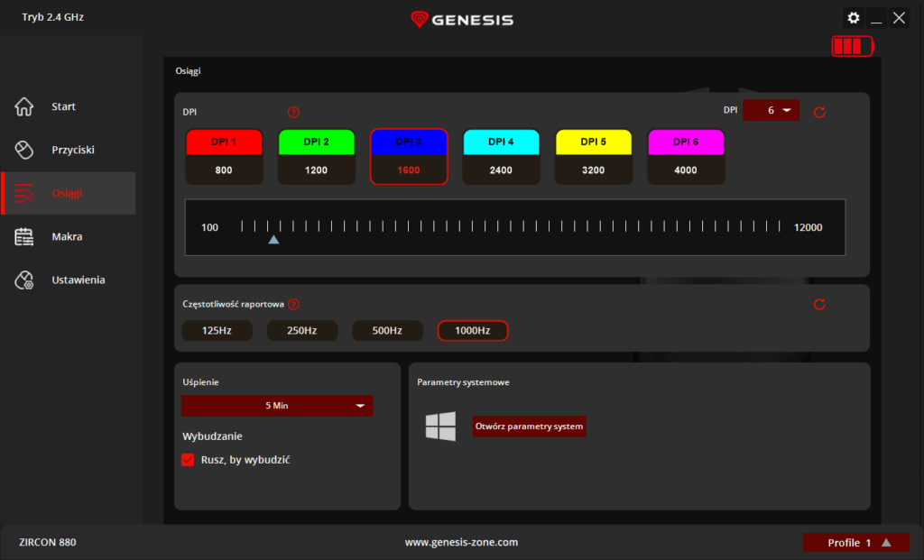The image size is (924, 560).
Task: Select DPI 2 green swatch
Action: click(317, 142)
